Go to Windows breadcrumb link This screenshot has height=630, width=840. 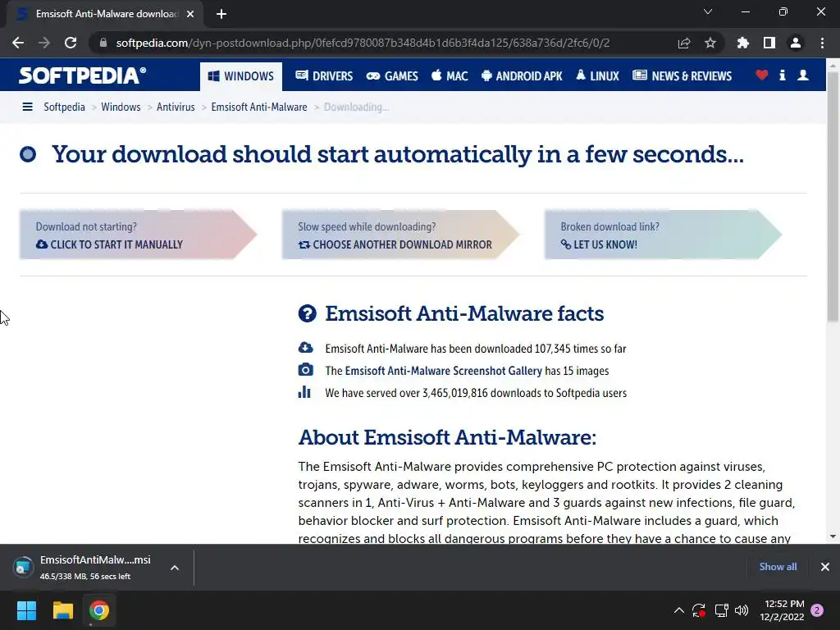[121, 107]
